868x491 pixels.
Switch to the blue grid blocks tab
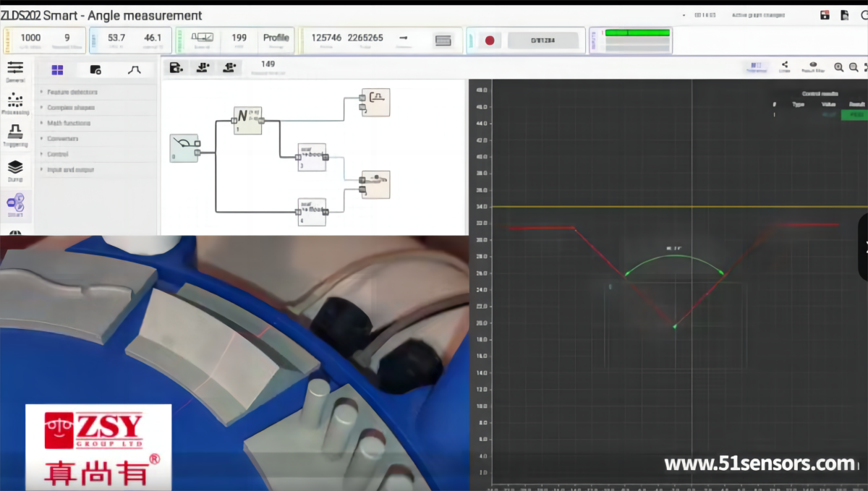pyautogui.click(x=57, y=70)
